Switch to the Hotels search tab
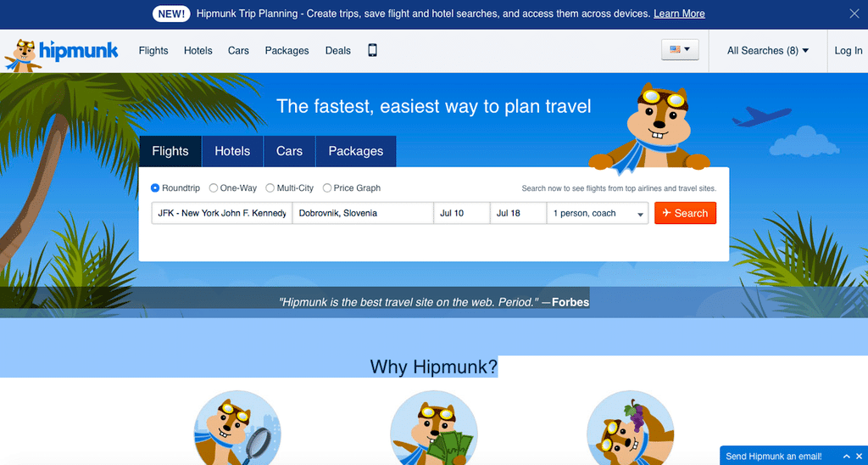868x465 pixels. 232,151
